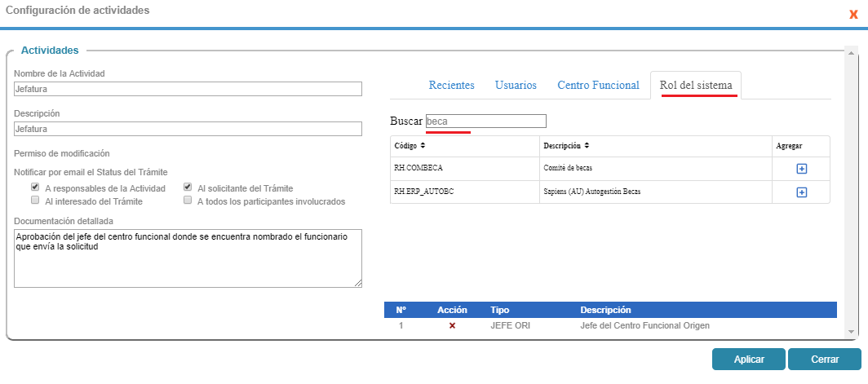Click the Tipo column header
Viewport: 868px width, 384px height.
coord(500,310)
